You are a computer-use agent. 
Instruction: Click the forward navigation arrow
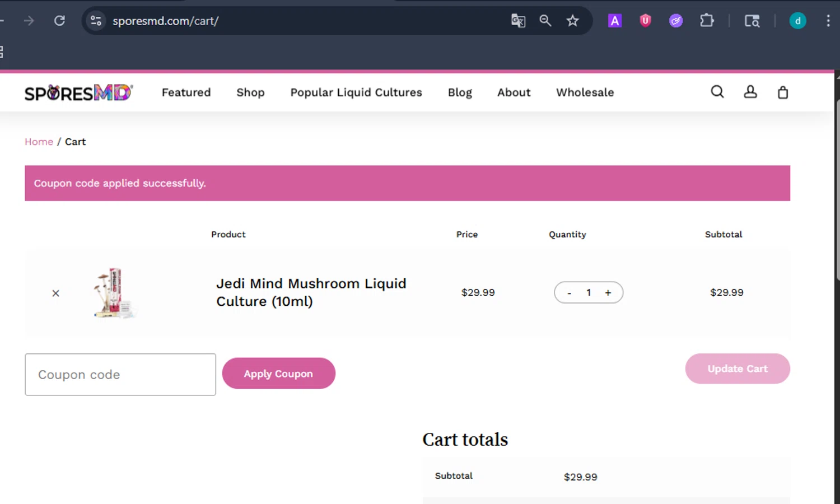tap(29, 21)
